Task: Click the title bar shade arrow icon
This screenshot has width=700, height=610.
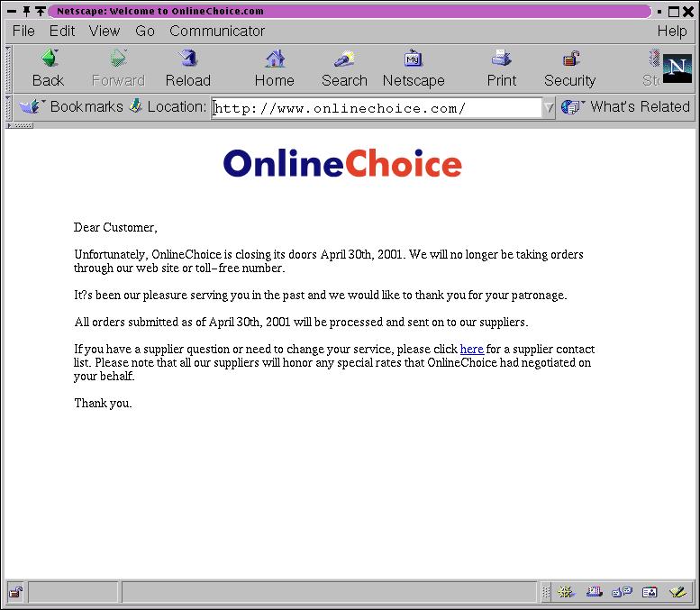Action: click(41, 11)
